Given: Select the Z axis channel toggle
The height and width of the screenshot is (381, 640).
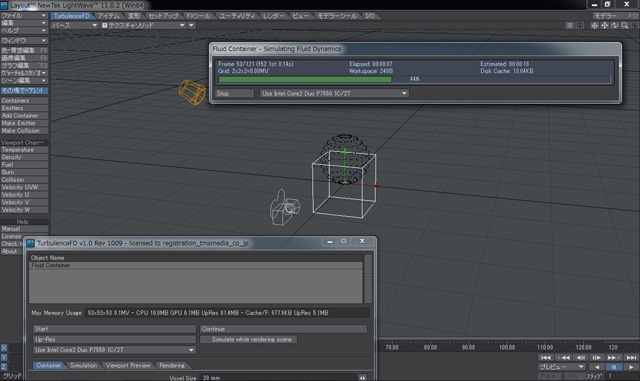Looking at the screenshot, I should tap(4, 367).
